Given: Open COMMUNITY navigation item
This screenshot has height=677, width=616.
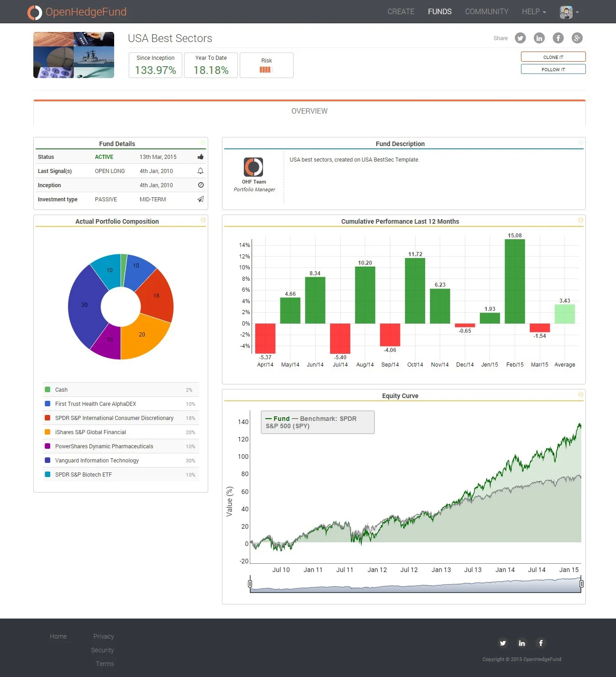Looking at the screenshot, I should pos(487,12).
